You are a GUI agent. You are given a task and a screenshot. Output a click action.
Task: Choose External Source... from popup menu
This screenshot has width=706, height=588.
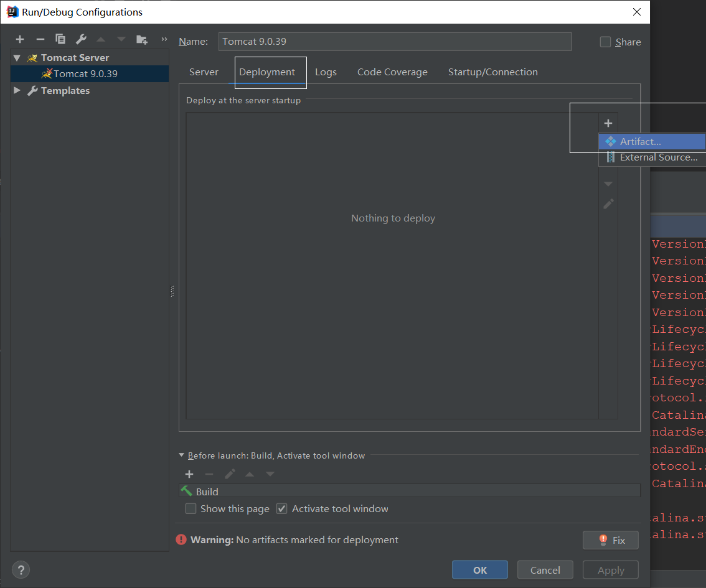coord(652,157)
